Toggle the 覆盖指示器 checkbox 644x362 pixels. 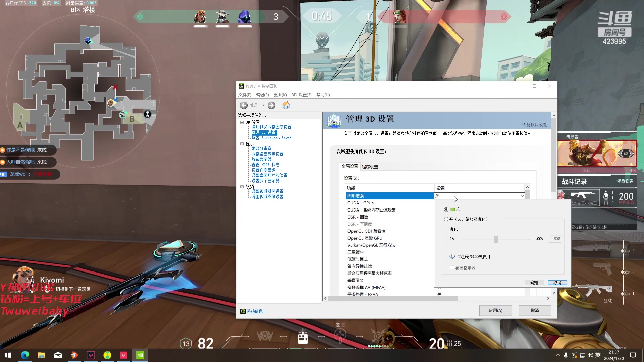452,268
